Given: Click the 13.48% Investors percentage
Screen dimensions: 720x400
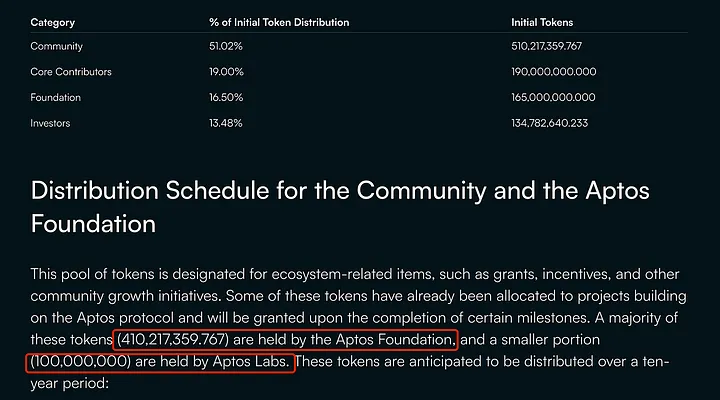Looking at the screenshot, I should coord(225,123).
